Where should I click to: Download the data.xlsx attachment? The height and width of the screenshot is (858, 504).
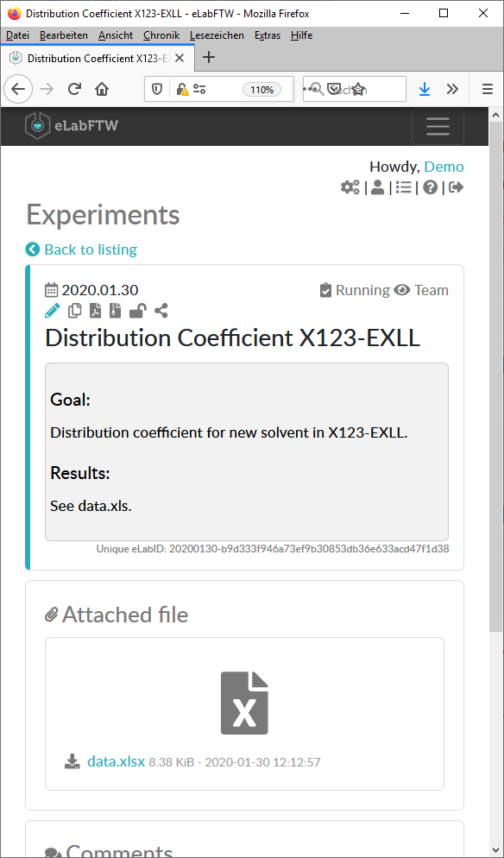click(x=116, y=761)
